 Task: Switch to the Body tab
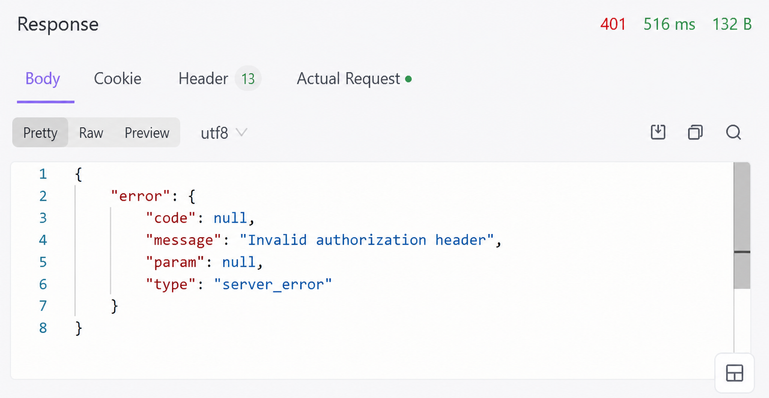(x=43, y=79)
